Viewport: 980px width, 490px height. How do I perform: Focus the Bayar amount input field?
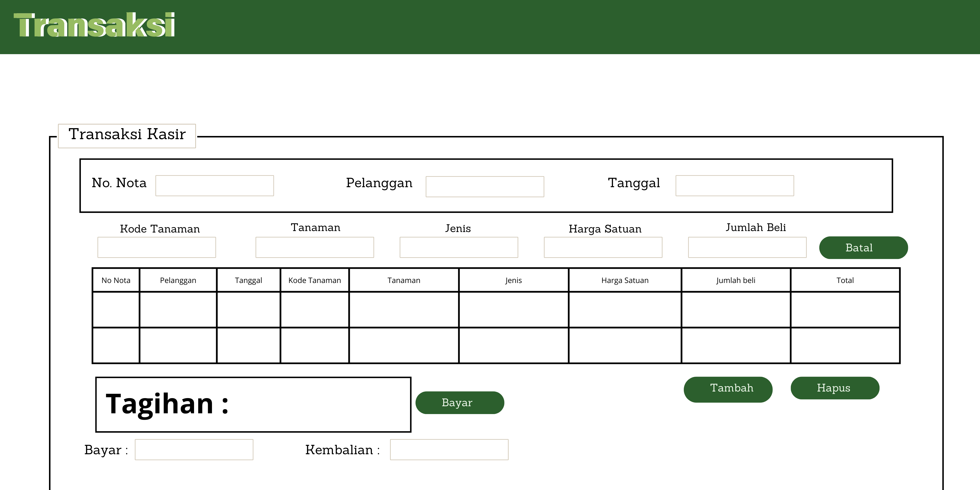[194, 450]
